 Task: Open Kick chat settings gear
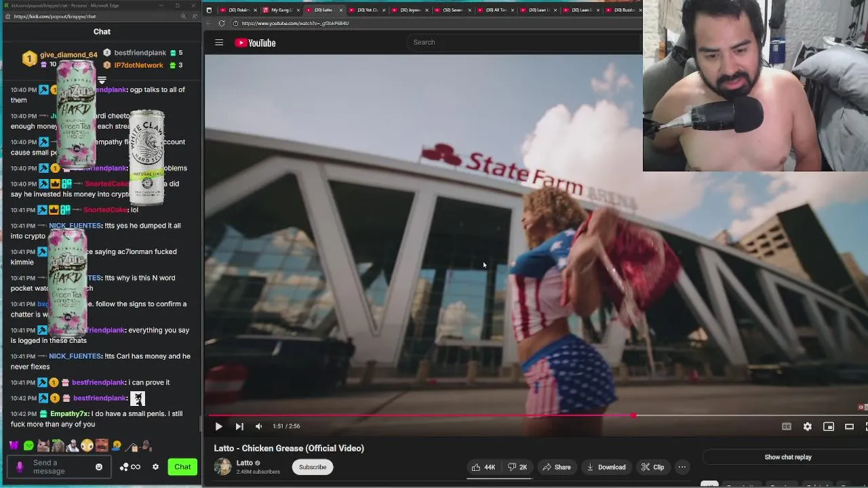155,467
